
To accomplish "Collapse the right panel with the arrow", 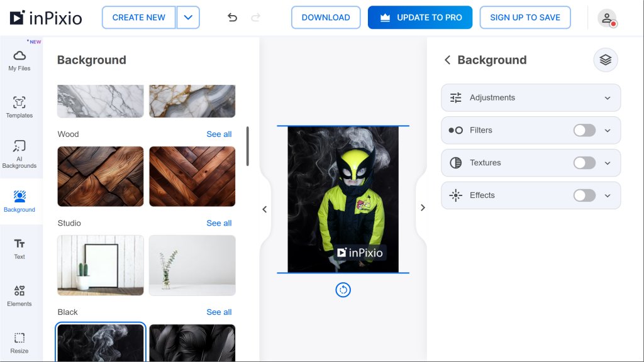I will pos(423,207).
